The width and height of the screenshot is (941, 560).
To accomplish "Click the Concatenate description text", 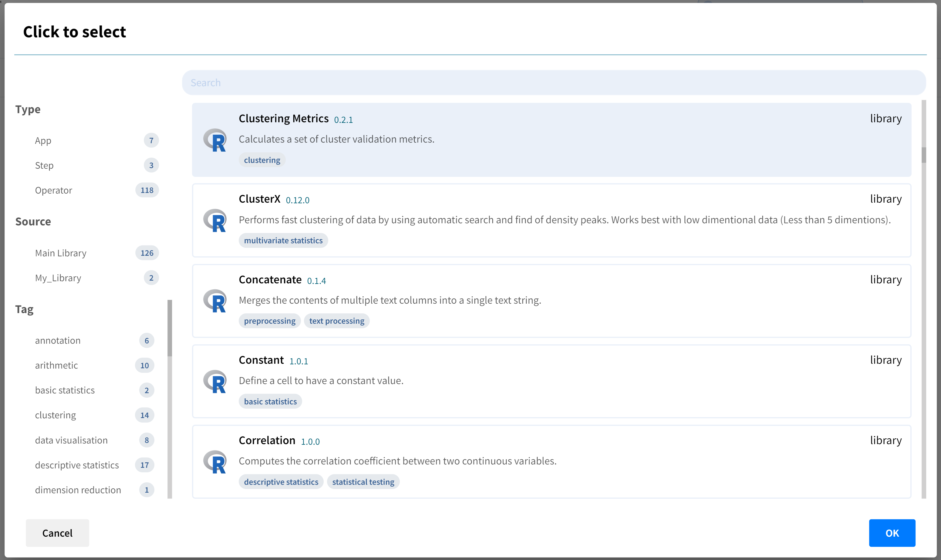I will pyautogui.click(x=390, y=300).
